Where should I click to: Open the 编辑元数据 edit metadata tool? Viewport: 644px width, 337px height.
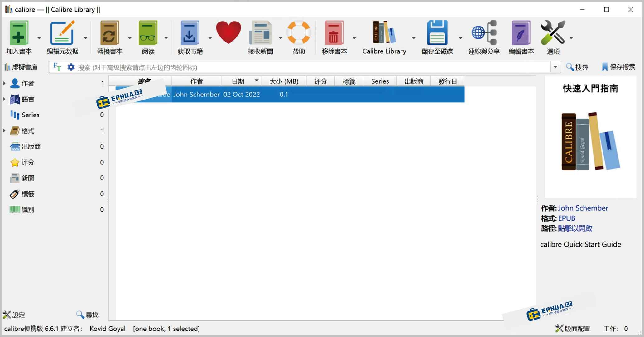click(62, 33)
